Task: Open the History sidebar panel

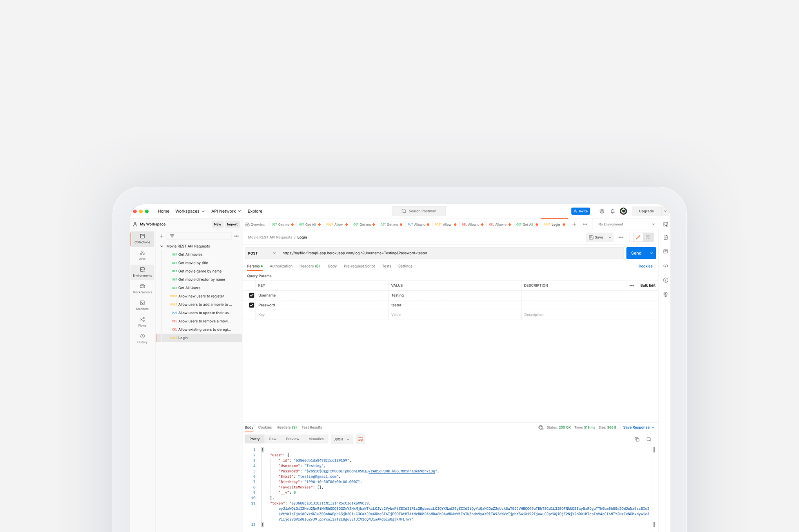Action: pos(142,339)
